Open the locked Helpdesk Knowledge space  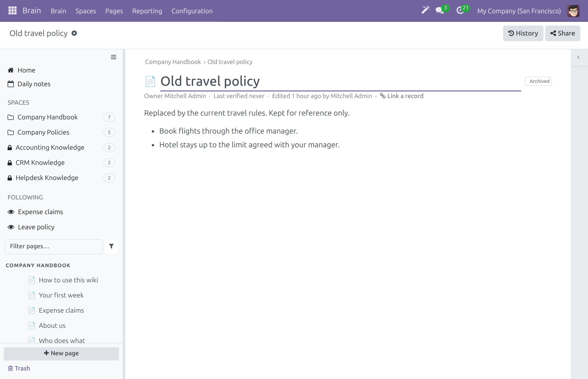(x=61, y=178)
